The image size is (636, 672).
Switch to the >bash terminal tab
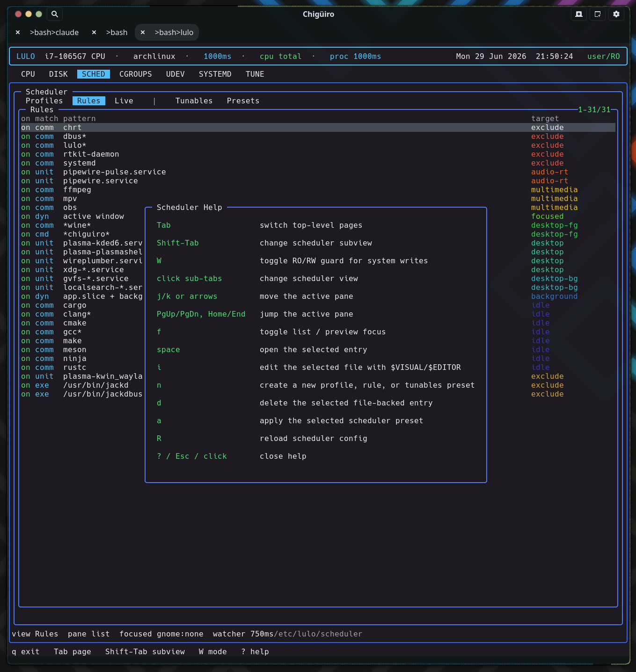pyautogui.click(x=117, y=32)
